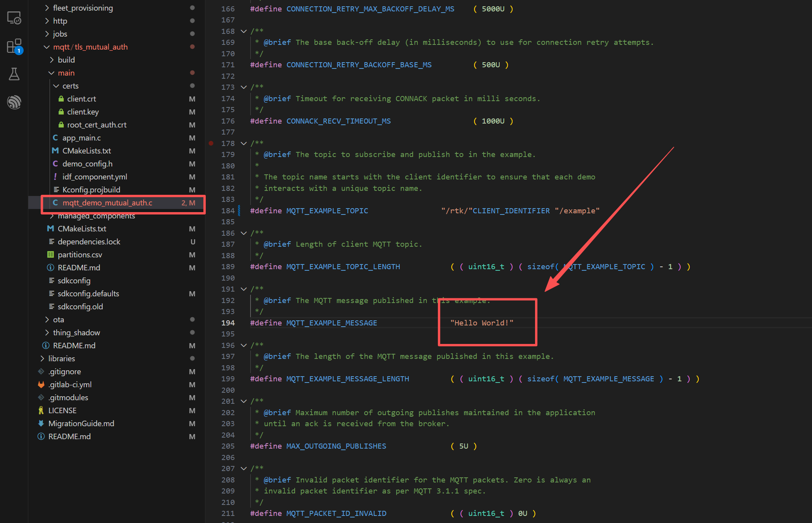Collapse the mqtt/tls_mutual_auth folder

[x=47, y=47]
